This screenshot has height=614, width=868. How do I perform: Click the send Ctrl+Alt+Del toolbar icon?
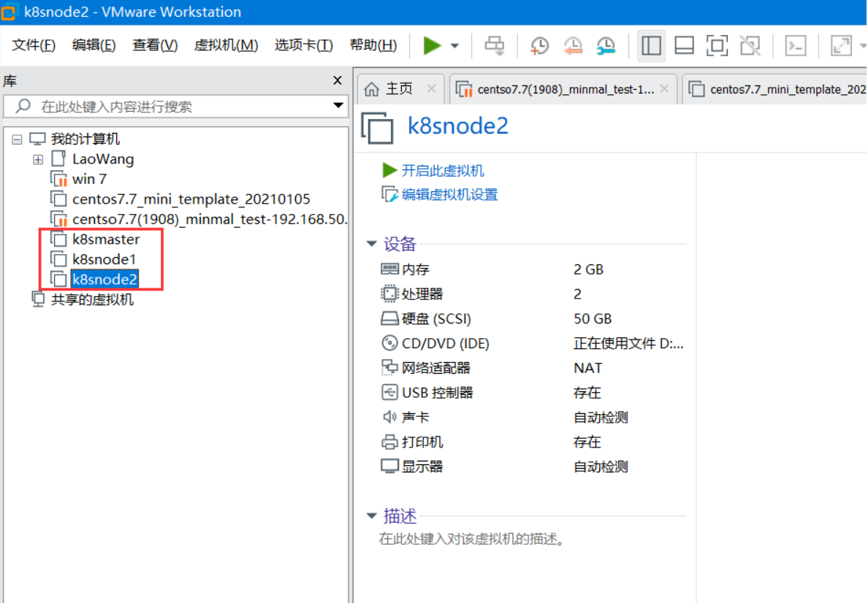point(495,46)
